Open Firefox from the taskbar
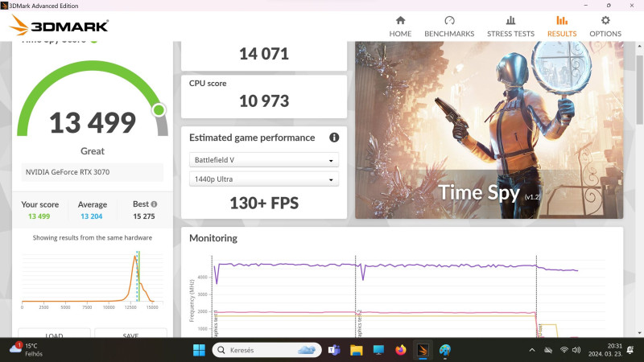Image resolution: width=644 pixels, height=362 pixels. [x=400, y=350]
